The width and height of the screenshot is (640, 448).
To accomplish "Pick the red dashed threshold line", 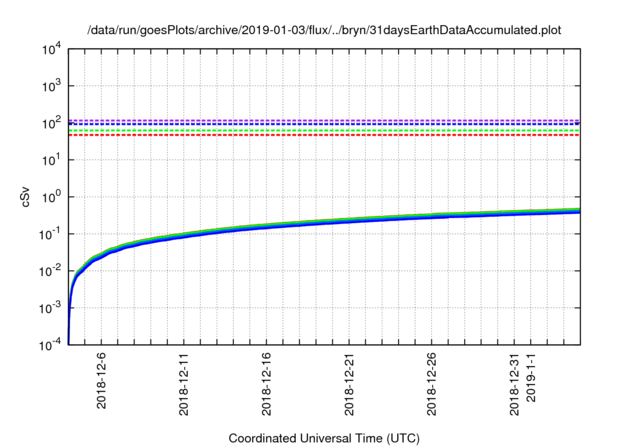I will click(x=324, y=135).
